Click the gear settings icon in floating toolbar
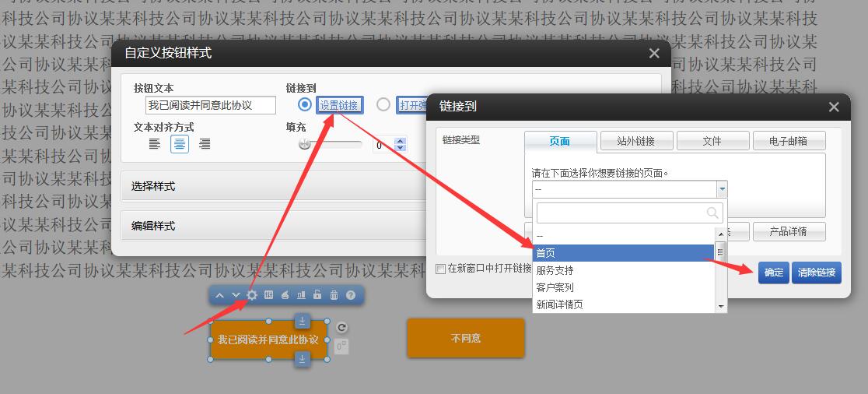The width and height of the screenshot is (868, 394). (x=252, y=295)
